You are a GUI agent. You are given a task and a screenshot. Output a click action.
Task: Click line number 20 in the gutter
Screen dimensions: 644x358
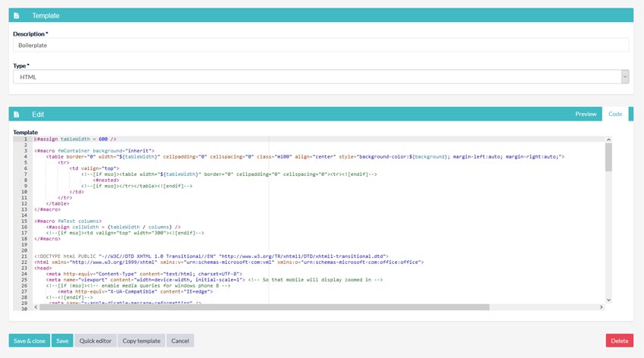point(23,250)
